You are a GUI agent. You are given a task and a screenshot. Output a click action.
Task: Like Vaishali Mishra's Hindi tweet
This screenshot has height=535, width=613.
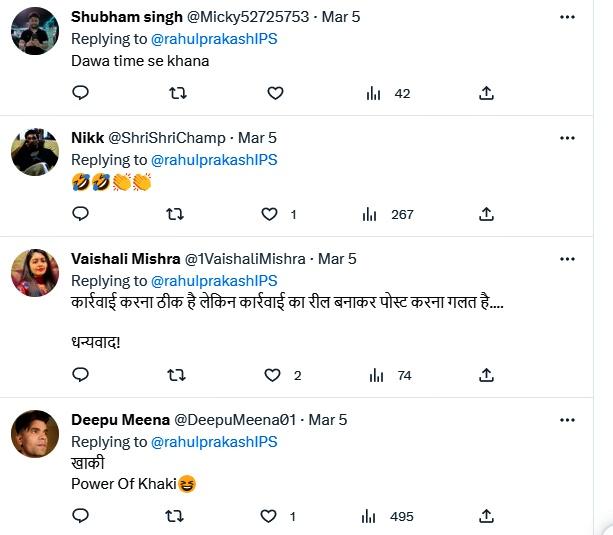coord(271,375)
